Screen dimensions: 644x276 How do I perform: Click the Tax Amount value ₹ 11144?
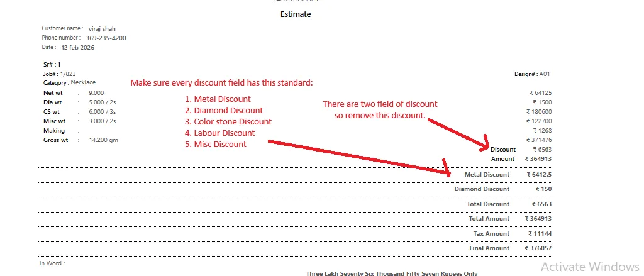click(x=540, y=233)
